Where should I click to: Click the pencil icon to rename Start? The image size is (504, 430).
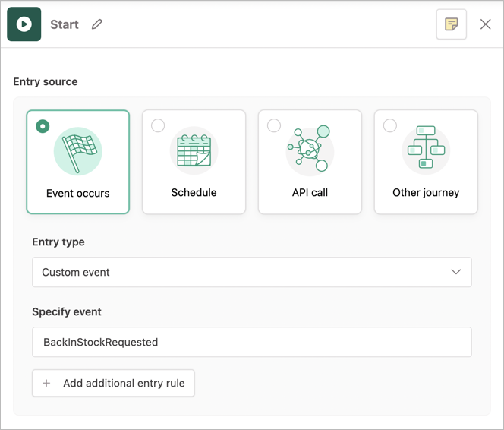point(96,24)
